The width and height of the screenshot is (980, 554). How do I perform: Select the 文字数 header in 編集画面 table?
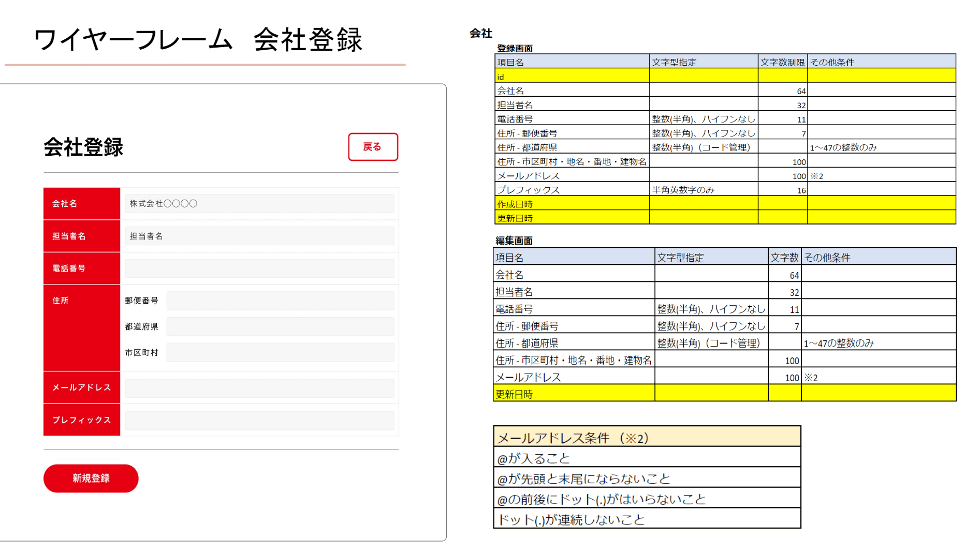[x=785, y=257]
